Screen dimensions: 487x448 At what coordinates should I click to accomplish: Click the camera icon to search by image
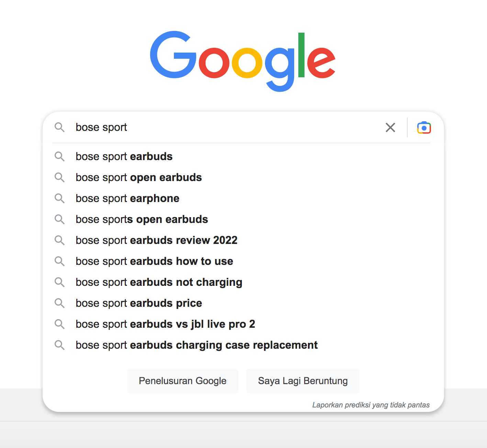pos(424,127)
